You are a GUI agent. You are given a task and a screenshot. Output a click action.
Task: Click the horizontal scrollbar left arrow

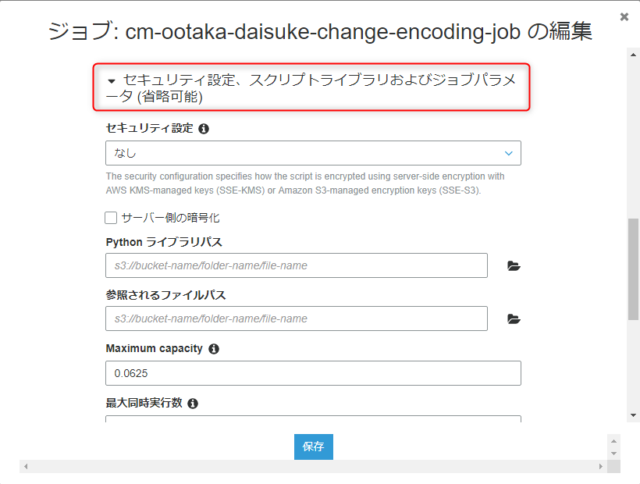tap(24, 466)
